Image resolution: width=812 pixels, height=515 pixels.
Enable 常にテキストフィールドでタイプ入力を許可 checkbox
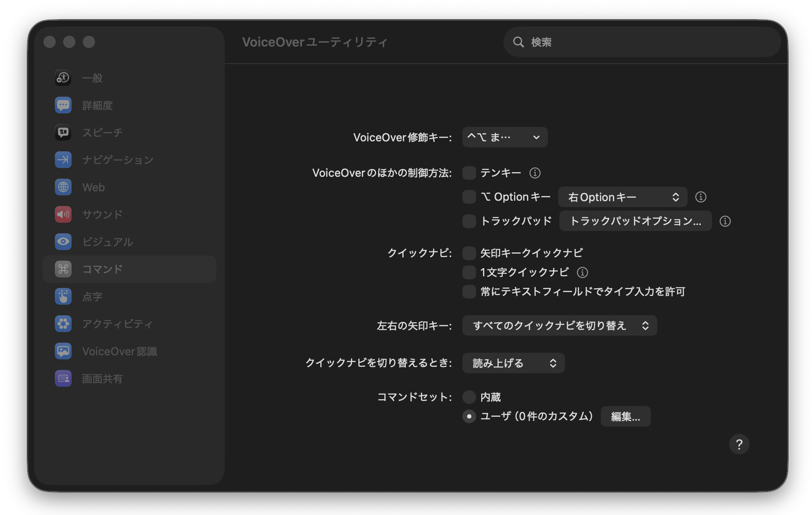pyautogui.click(x=469, y=292)
